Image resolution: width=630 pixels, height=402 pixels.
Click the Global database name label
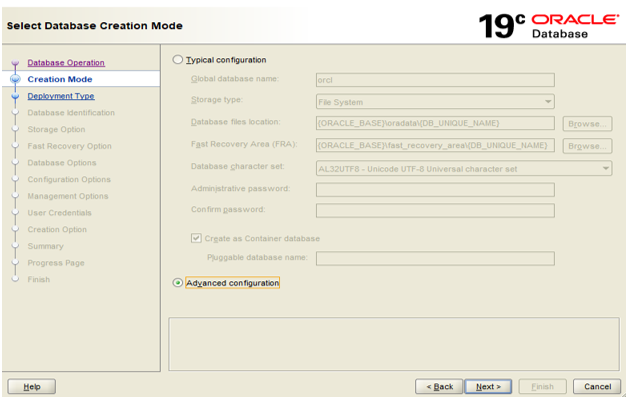point(235,79)
